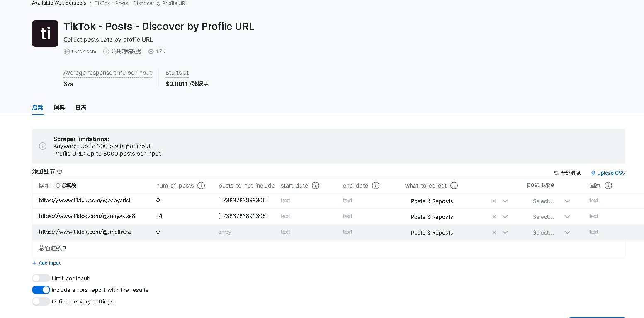Click the 全部清除 clear all button
The image size is (644, 318).
tap(567, 173)
